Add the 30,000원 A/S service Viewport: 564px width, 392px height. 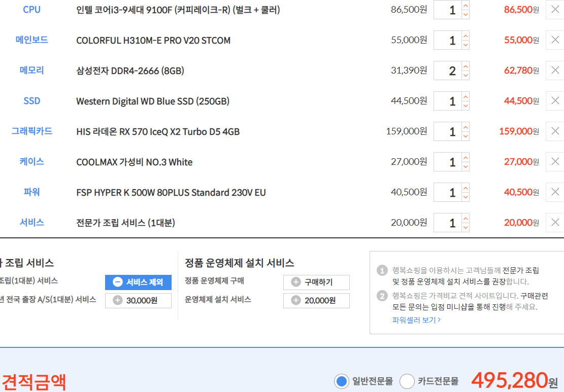[138, 300]
